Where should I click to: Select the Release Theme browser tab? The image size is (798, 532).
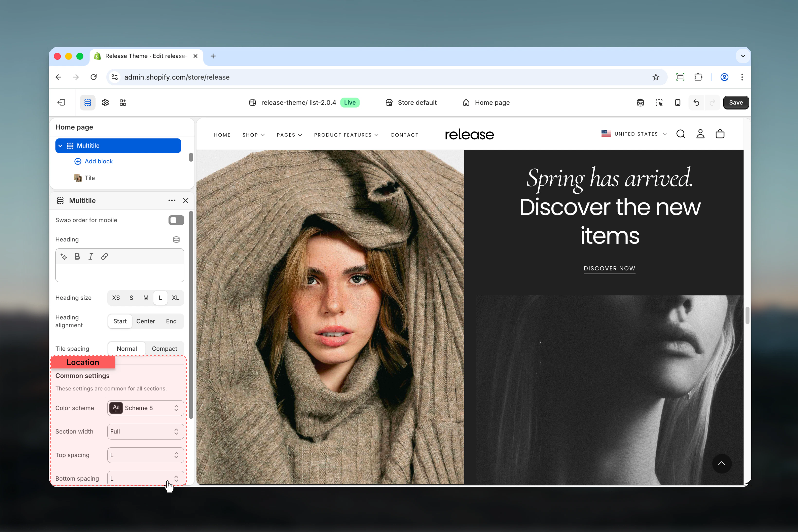[x=146, y=56]
